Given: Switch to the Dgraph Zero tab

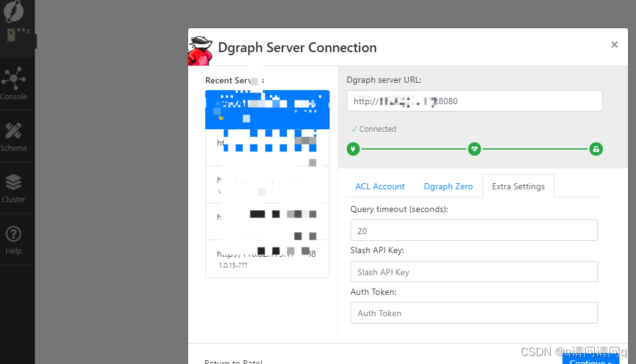Looking at the screenshot, I should click(x=448, y=186).
